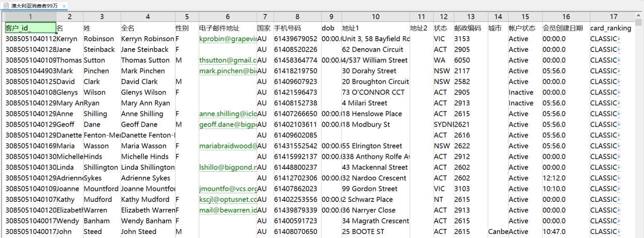Click last name cell Mountford

click(x=102, y=189)
